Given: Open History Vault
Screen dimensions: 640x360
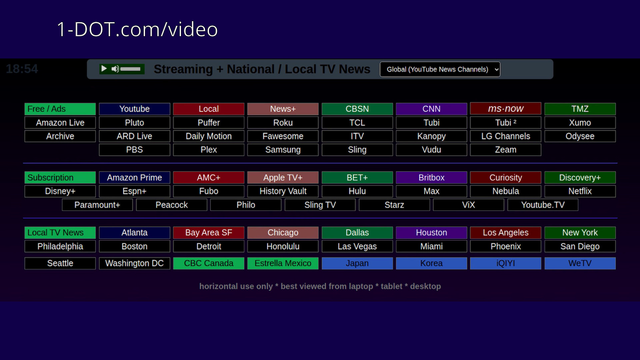Looking at the screenshot, I should pos(283,191).
